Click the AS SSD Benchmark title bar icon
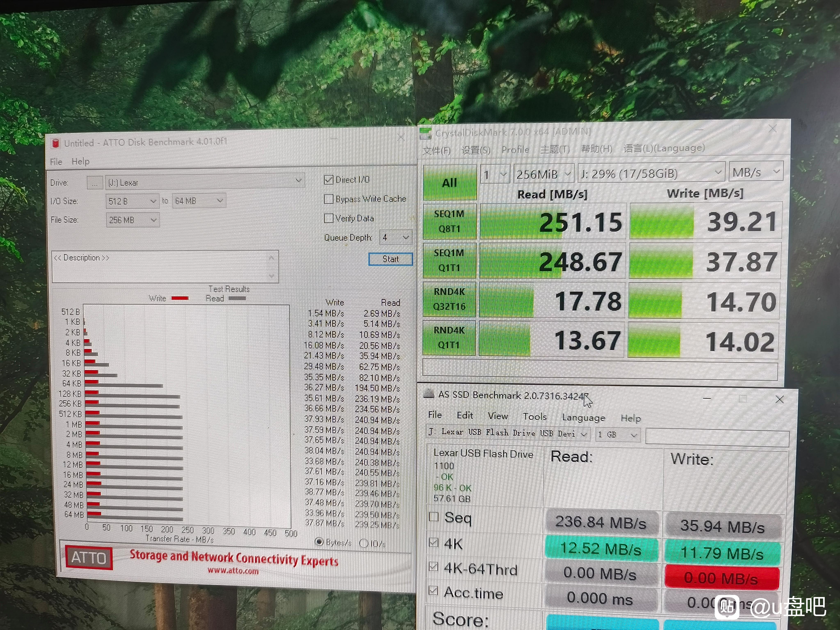Viewport: 840px width, 630px height. click(429, 393)
